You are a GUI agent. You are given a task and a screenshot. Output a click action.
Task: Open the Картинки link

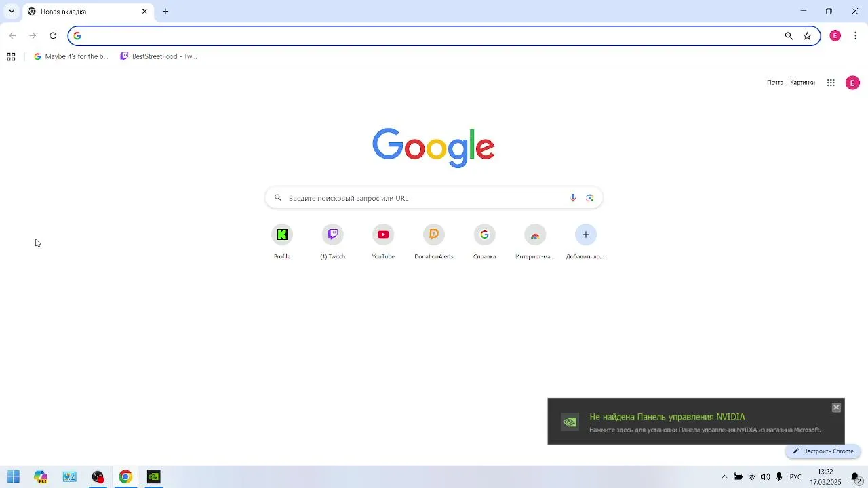[x=802, y=83]
